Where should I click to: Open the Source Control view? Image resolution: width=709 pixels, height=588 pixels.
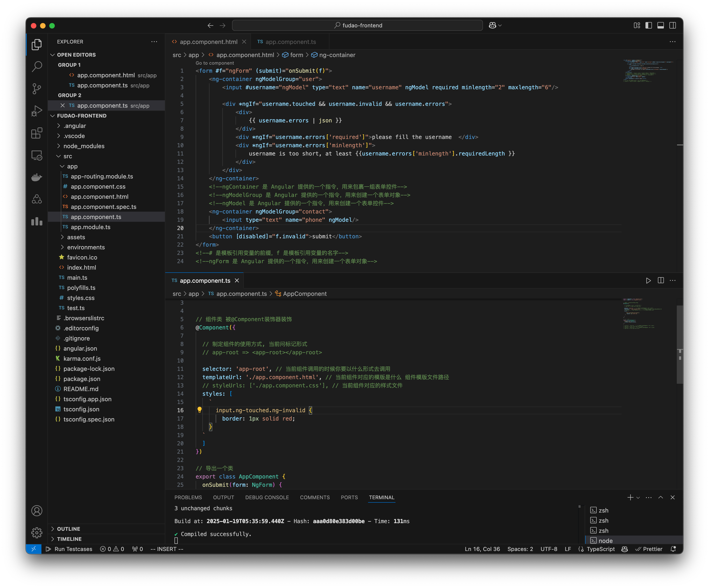click(37, 89)
